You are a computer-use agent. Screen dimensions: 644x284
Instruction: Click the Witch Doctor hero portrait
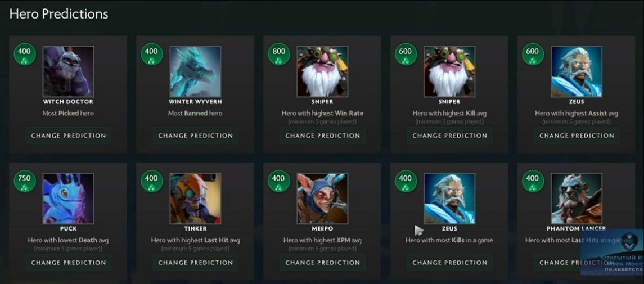68,71
